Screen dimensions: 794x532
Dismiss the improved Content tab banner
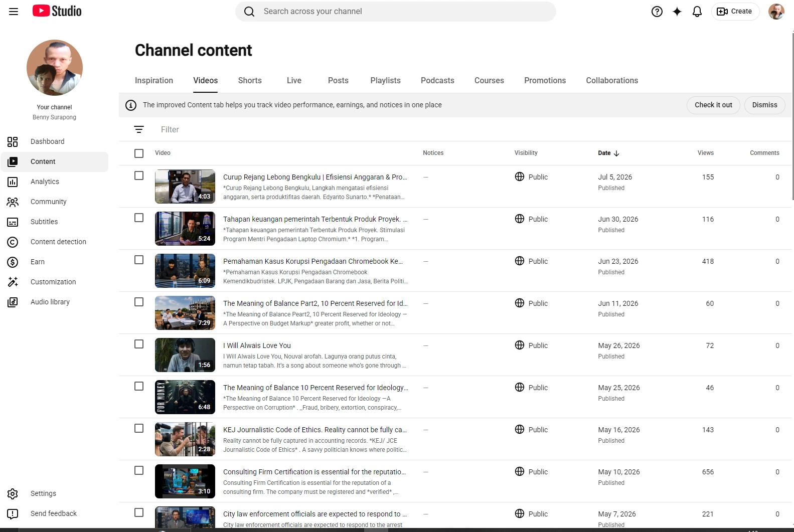764,105
